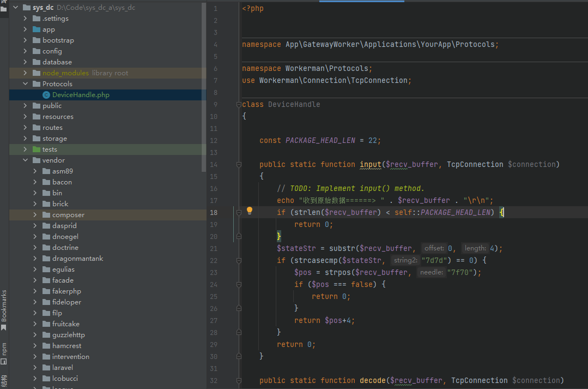The height and width of the screenshot is (389, 588).
Task: Click the dnoegel folder icon
Action: coord(46,236)
